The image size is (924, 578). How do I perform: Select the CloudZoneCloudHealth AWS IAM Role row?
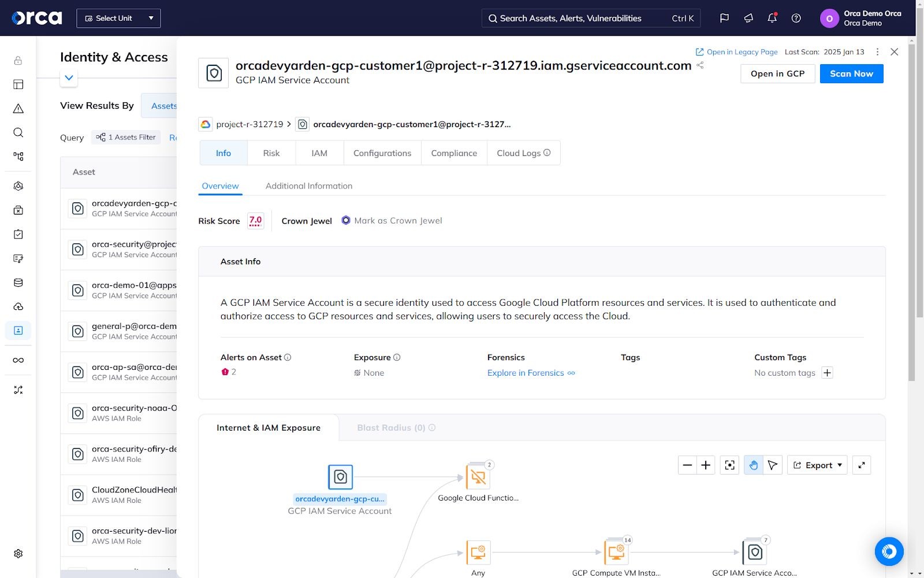coord(119,495)
